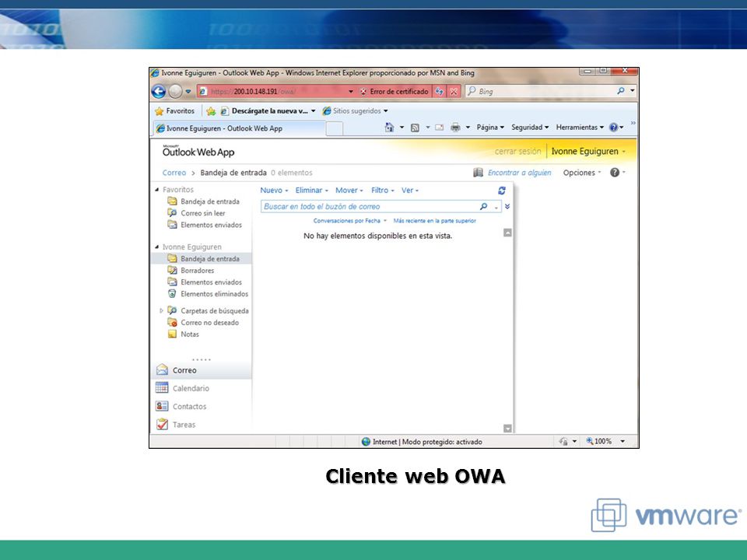The height and width of the screenshot is (560, 747).
Task: Open the 100% zoom level dropdown
Action: coord(622,442)
